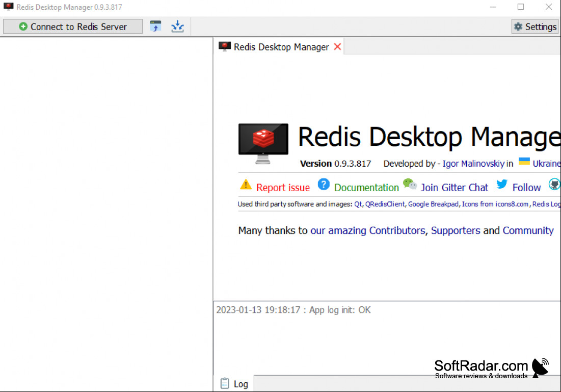Open our amazing Contributors link
This screenshot has width=561, height=392.
tap(368, 230)
